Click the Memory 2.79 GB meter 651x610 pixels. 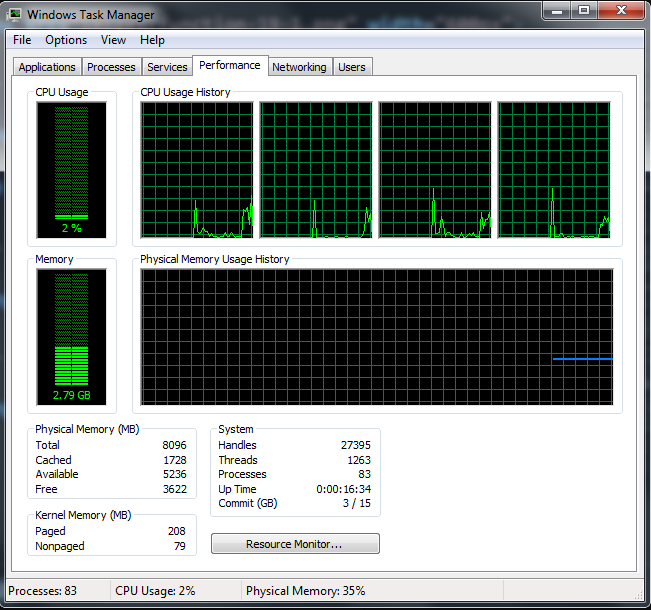coord(71,337)
